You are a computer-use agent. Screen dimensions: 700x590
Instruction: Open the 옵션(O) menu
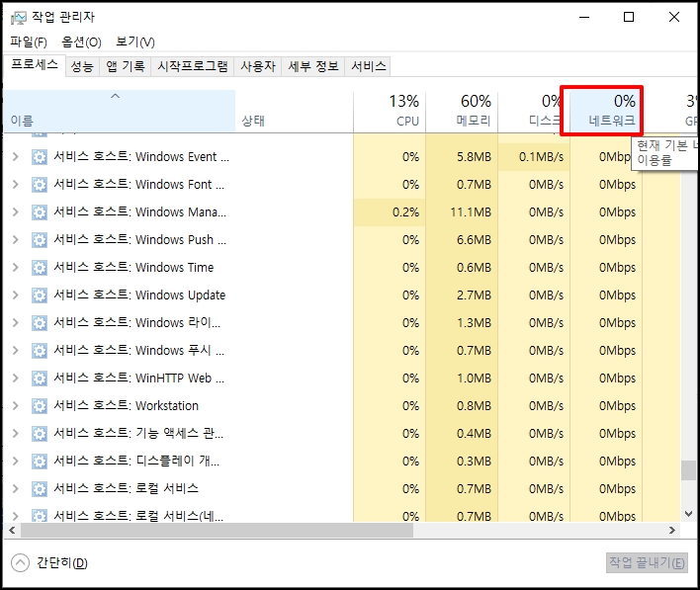(x=81, y=42)
